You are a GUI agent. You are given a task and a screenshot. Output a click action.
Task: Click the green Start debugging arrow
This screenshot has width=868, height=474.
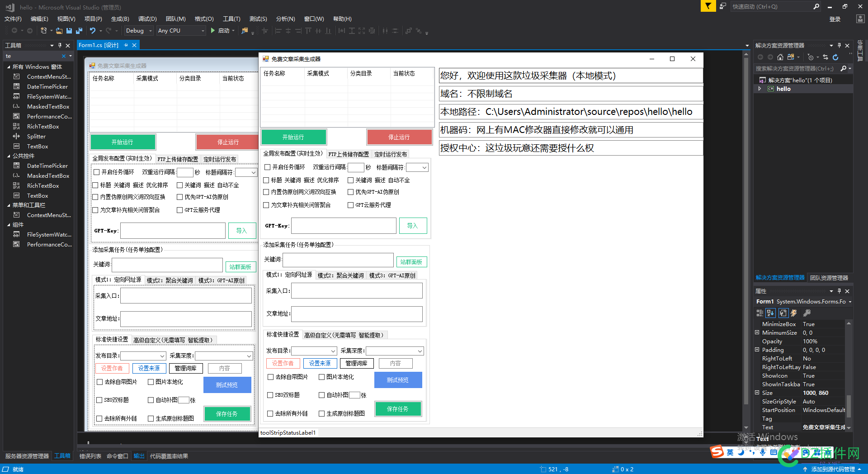pyautogui.click(x=212, y=31)
